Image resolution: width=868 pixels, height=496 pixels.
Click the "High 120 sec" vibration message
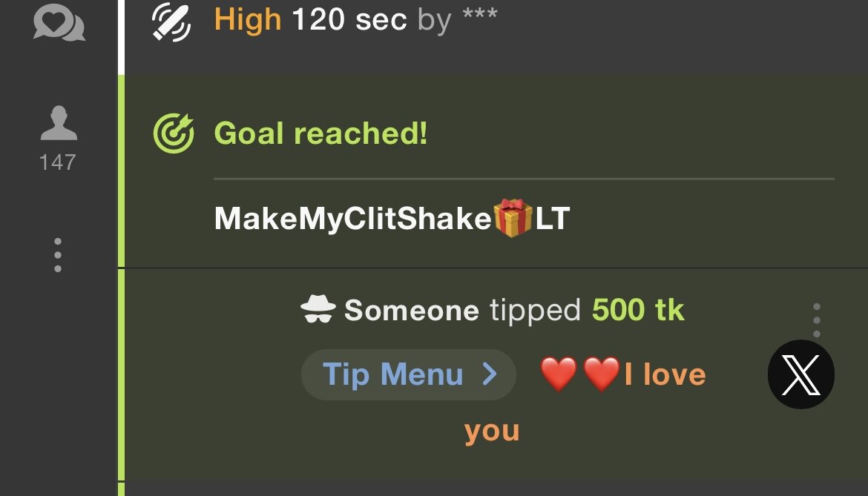pyautogui.click(x=311, y=20)
